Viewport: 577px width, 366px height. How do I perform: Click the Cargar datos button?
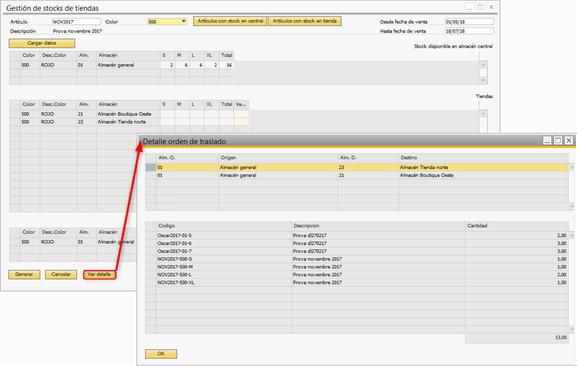coord(42,43)
